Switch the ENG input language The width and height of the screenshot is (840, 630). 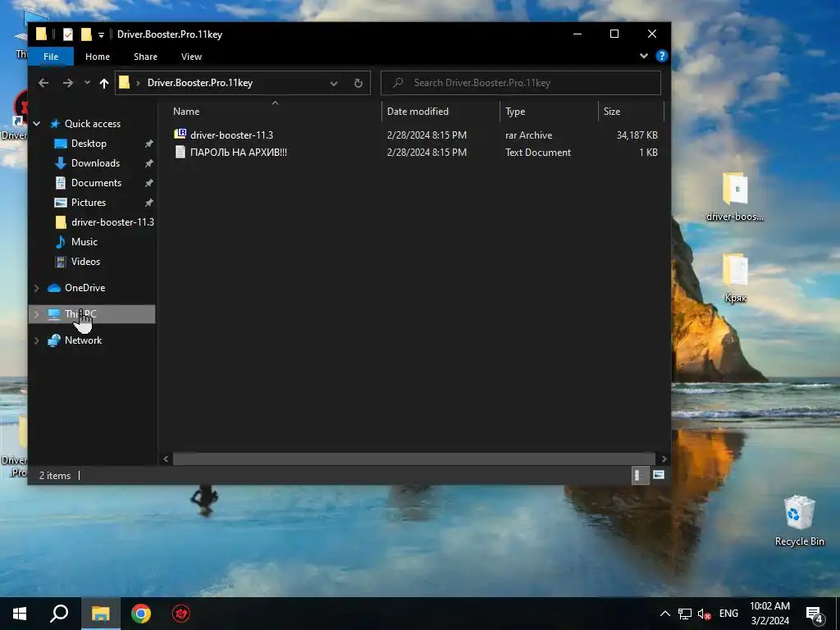(728, 614)
